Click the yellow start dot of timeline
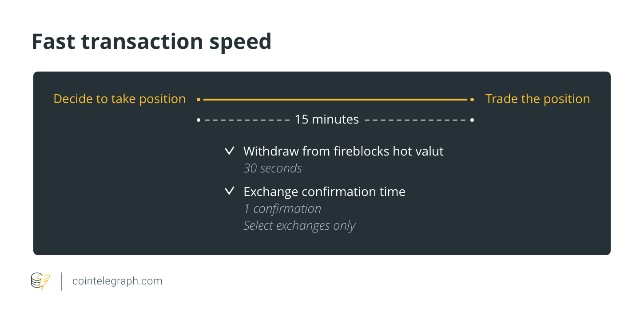644x320 pixels. [199, 100]
